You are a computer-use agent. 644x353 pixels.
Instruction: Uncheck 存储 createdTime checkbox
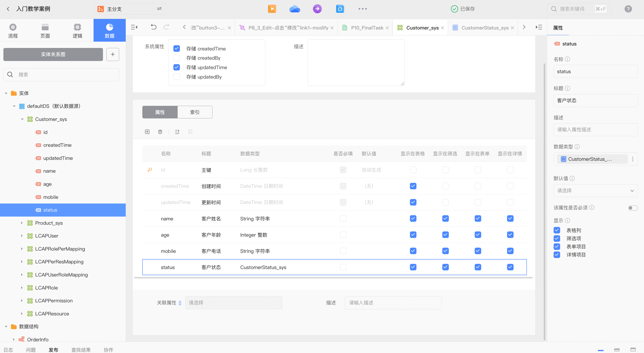(x=177, y=48)
